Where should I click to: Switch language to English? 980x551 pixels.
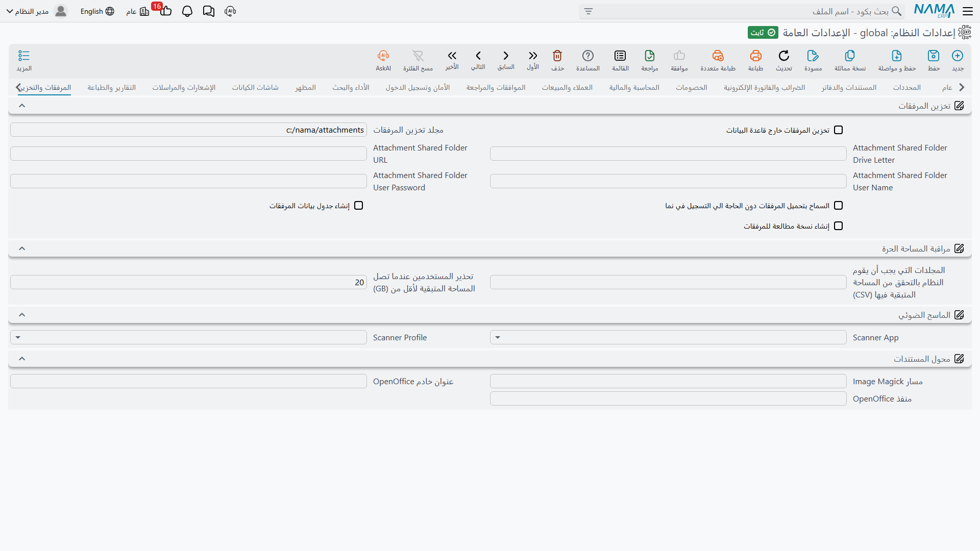pyautogui.click(x=97, y=11)
